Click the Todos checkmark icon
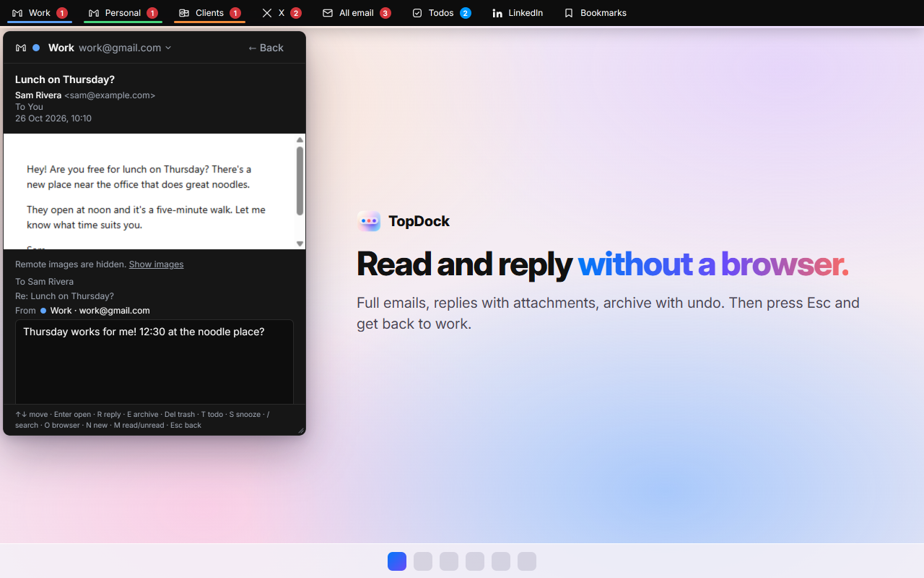This screenshot has width=924, height=578. [417, 13]
